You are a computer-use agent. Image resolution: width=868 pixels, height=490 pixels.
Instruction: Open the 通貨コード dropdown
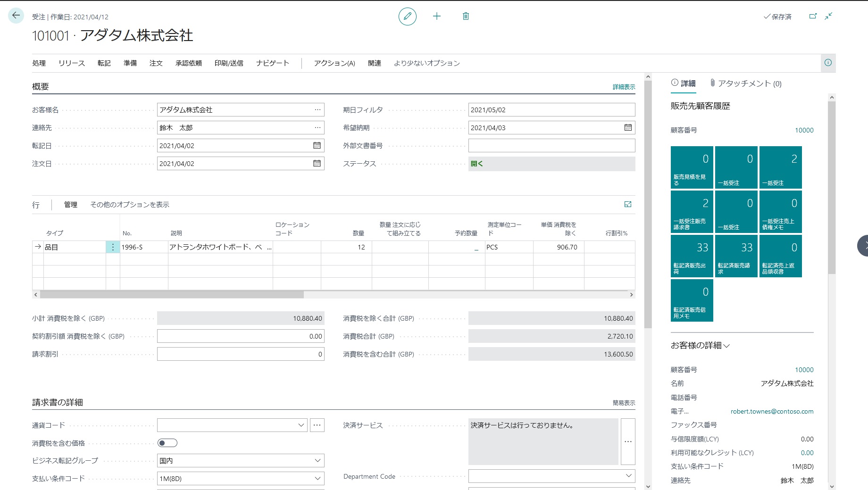(301, 425)
